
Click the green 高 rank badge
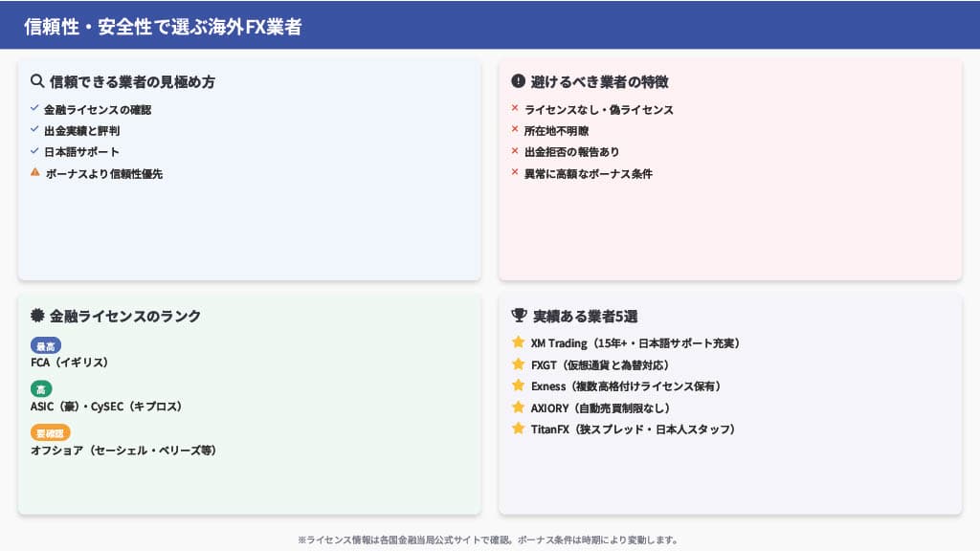pos(41,389)
